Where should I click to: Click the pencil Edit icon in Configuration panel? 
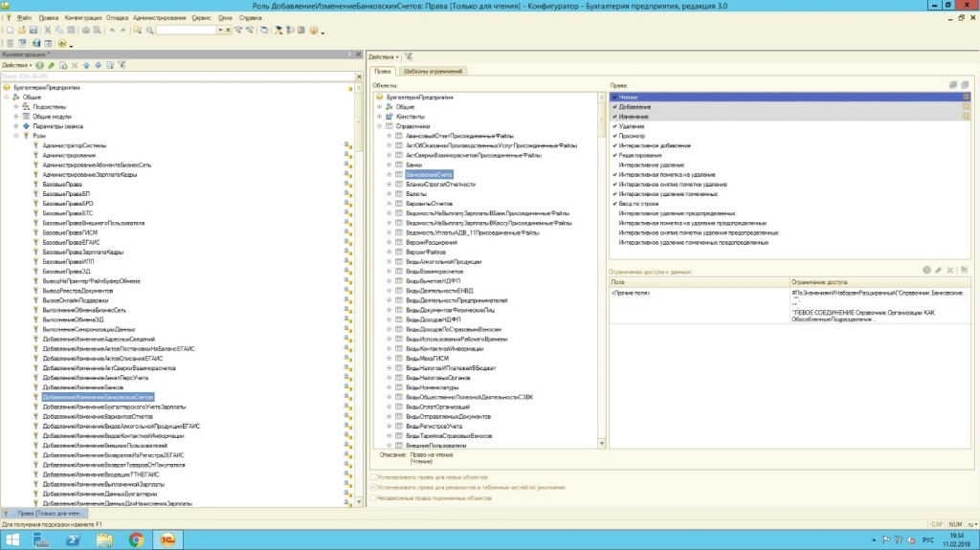52,65
